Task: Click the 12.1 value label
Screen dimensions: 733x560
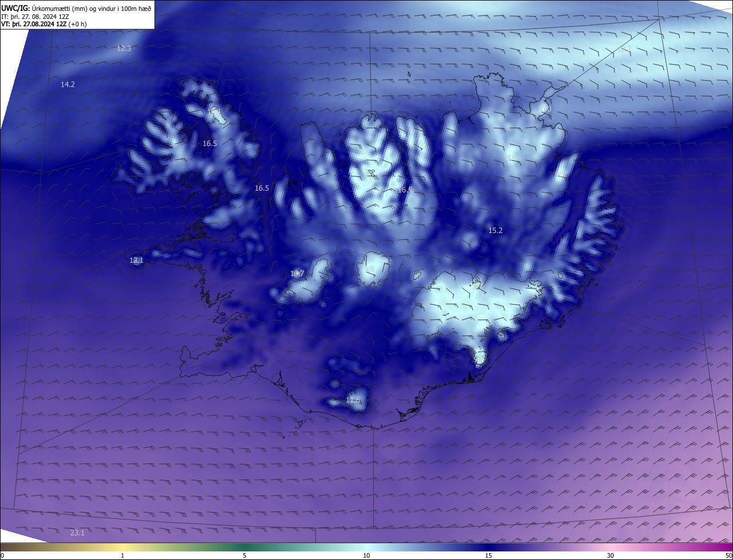Action: tap(136, 261)
